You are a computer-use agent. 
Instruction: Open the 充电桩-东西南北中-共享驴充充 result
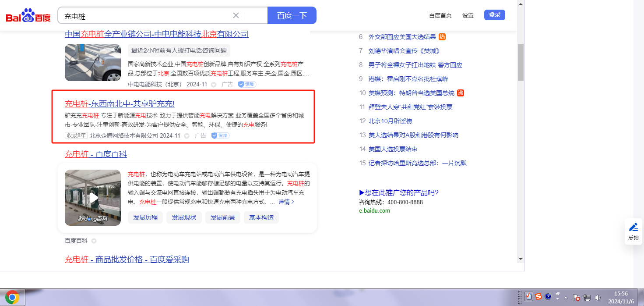tap(120, 104)
